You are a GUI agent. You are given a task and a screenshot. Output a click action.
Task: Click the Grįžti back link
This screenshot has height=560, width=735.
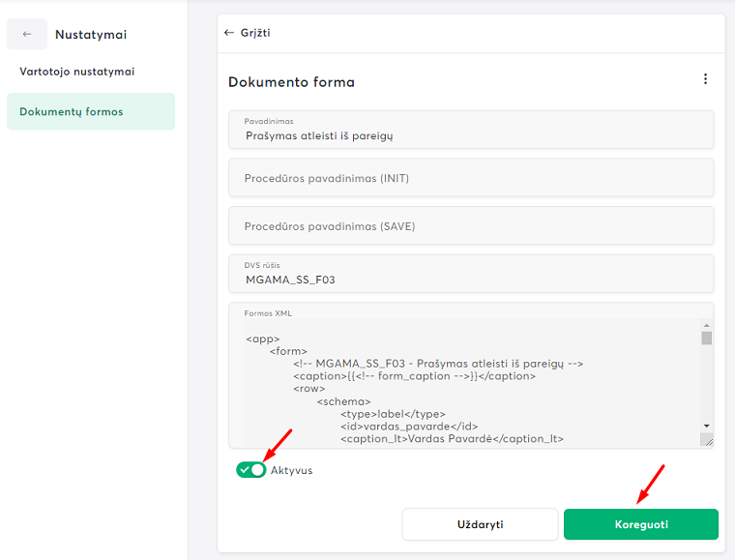(248, 32)
